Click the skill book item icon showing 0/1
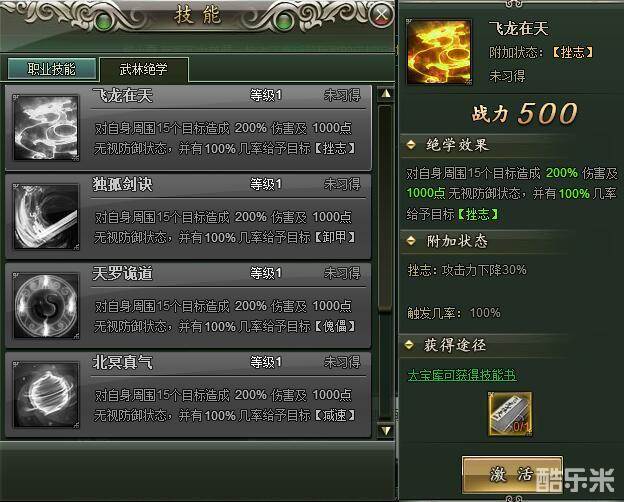 coord(510,414)
